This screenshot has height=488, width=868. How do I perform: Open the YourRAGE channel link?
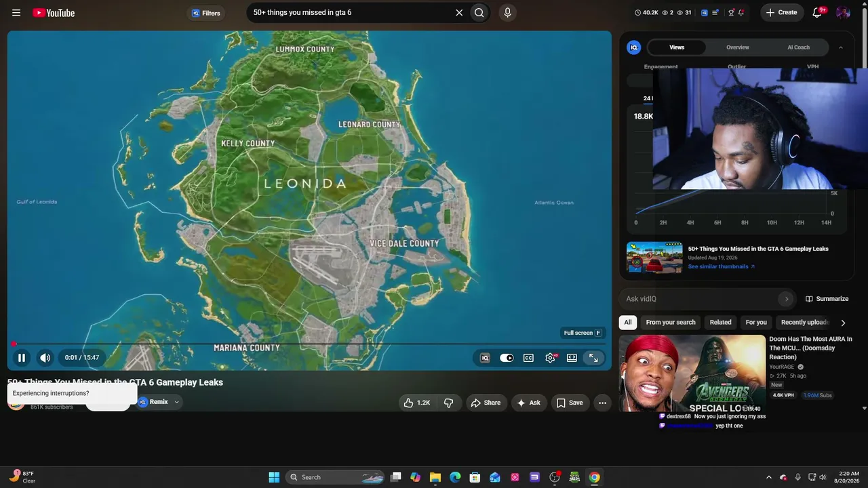click(782, 367)
